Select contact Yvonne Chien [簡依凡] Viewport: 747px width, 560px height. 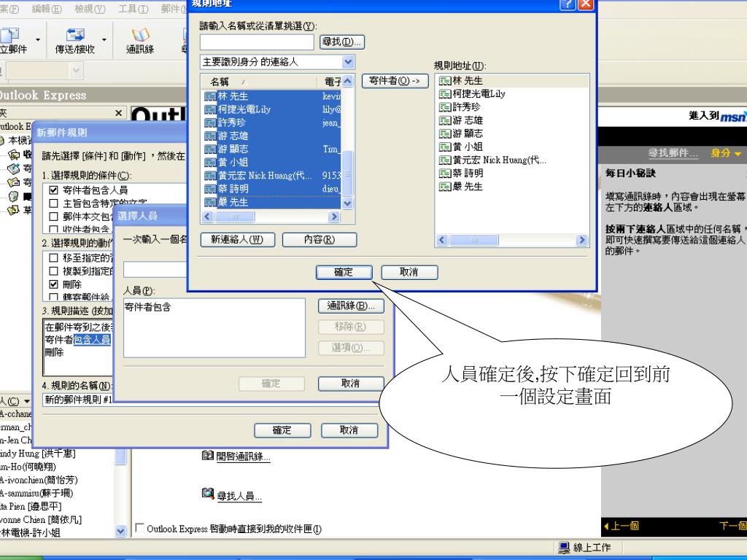click(41, 519)
